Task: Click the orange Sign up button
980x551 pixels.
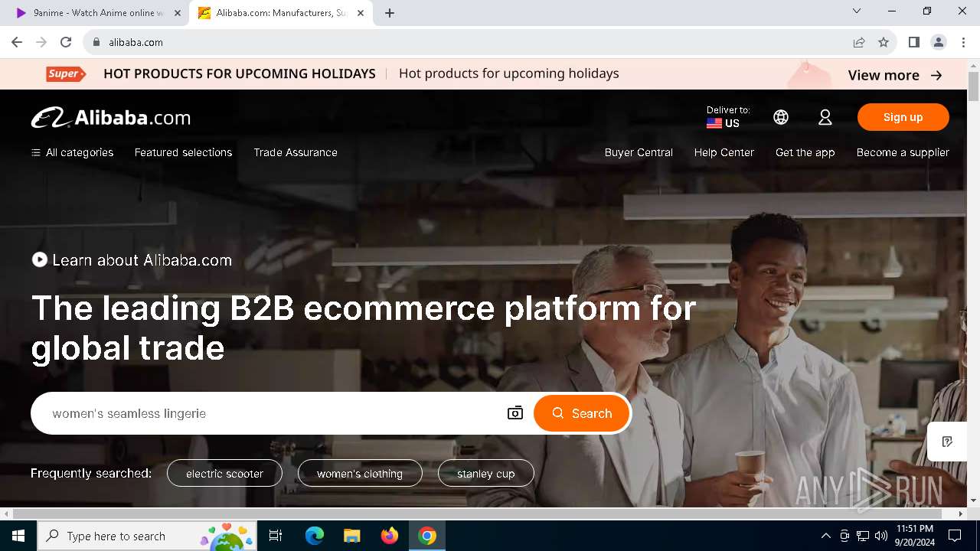Action: (903, 117)
